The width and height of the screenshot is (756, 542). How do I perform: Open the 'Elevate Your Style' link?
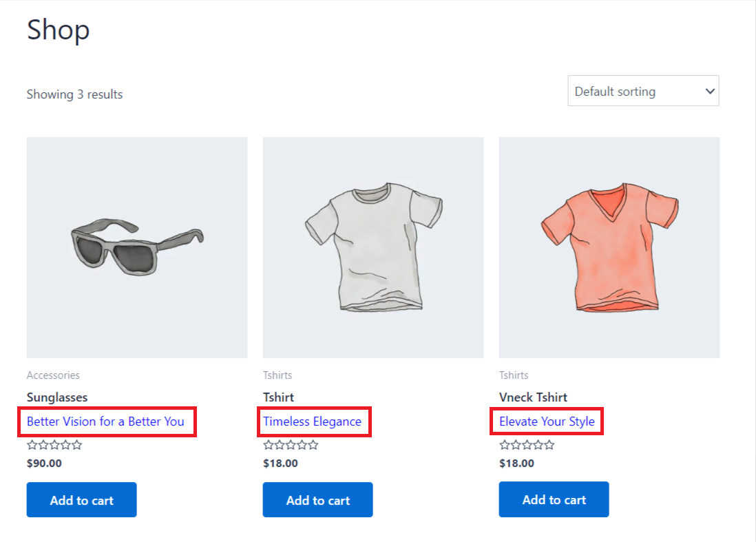point(546,421)
